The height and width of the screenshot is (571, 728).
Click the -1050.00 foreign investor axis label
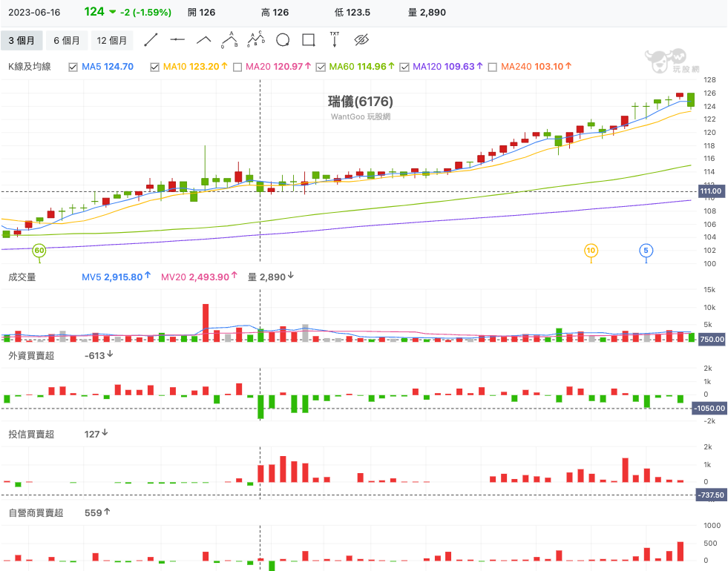coord(709,408)
